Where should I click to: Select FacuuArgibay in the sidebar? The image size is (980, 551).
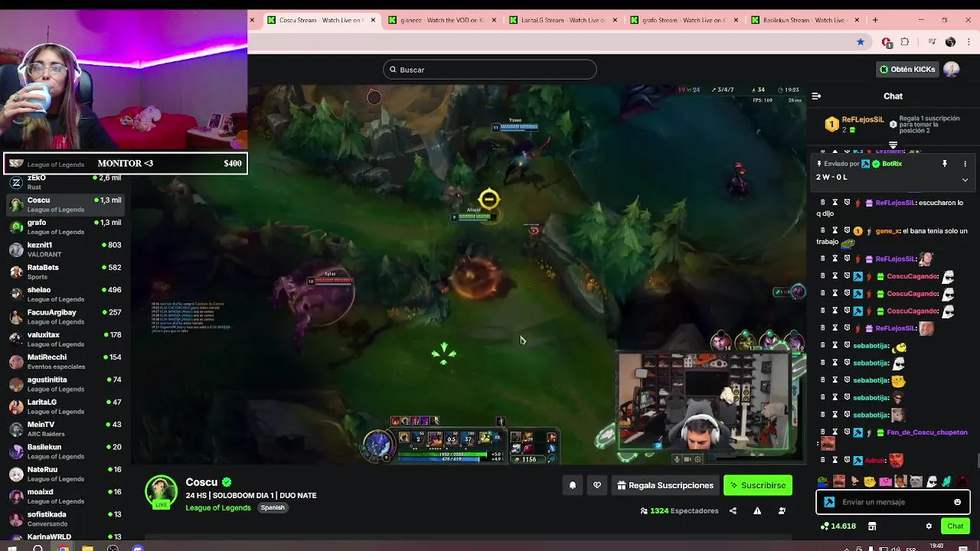[x=65, y=317]
